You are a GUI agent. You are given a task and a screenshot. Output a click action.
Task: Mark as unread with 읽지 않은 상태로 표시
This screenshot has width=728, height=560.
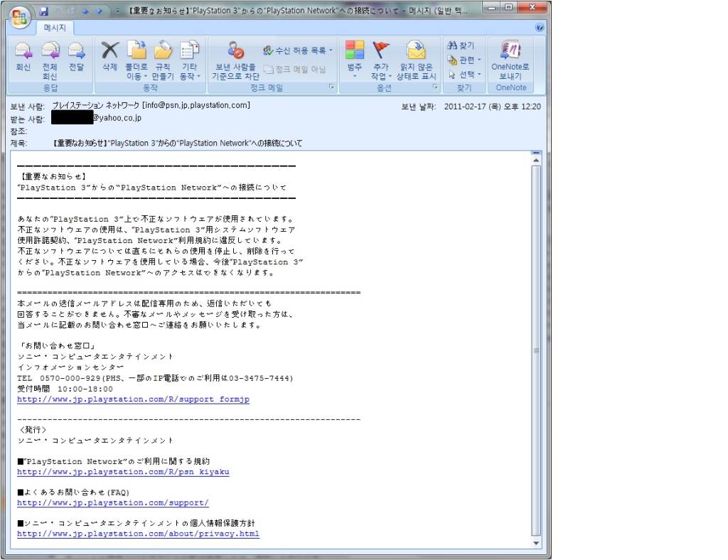pyautogui.click(x=416, y=60)
